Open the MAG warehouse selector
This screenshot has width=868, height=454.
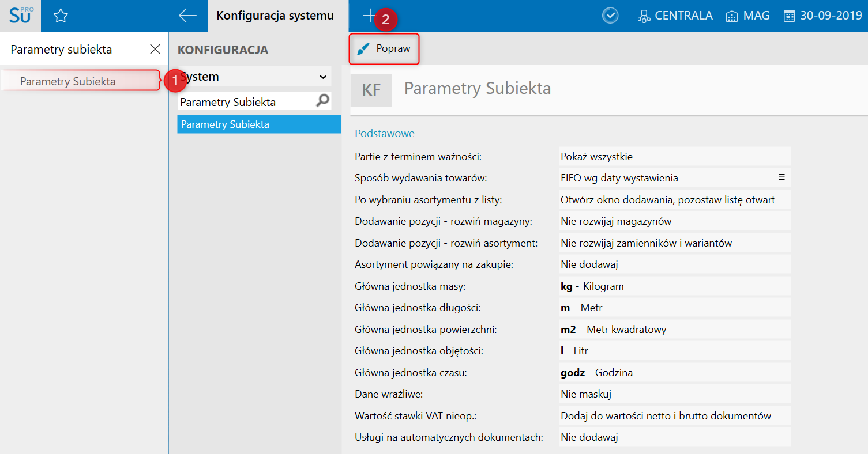(x=747, y=16)
